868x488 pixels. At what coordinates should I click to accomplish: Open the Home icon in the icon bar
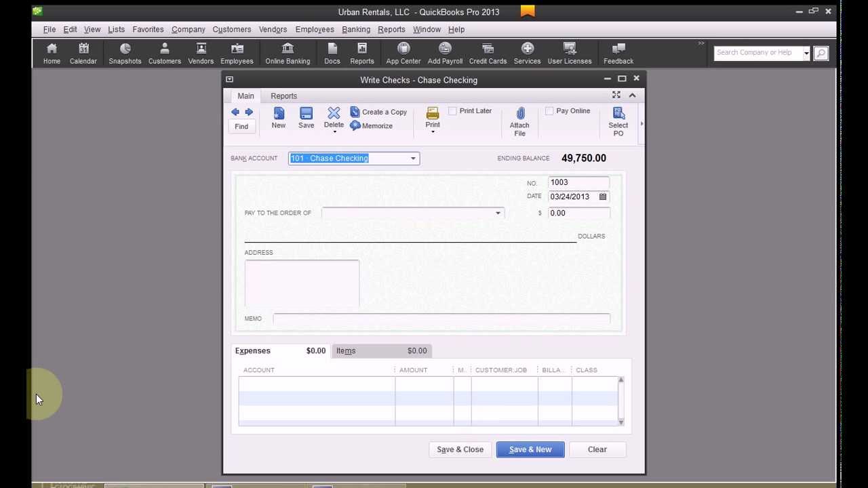(52, 54)
